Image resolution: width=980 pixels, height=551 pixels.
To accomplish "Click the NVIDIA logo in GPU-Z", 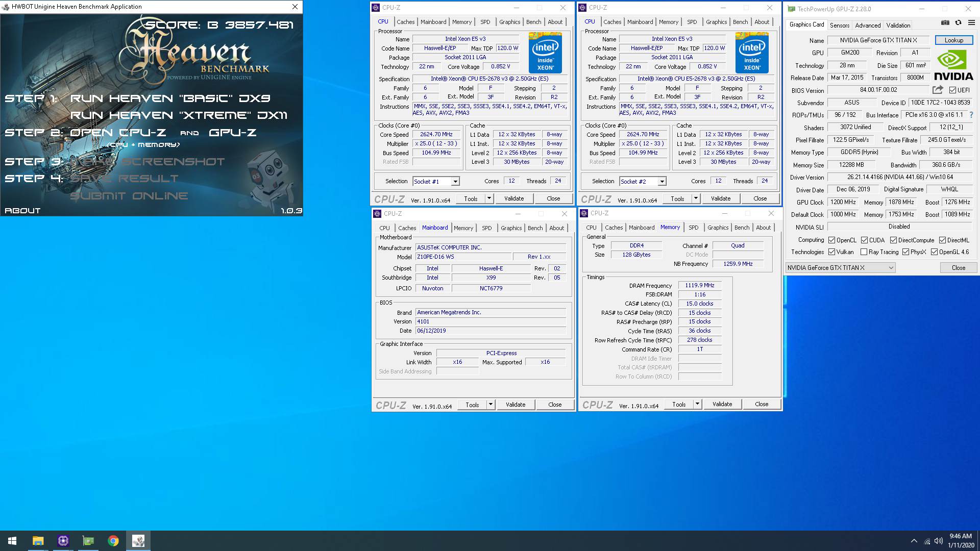I will point(953,65).
